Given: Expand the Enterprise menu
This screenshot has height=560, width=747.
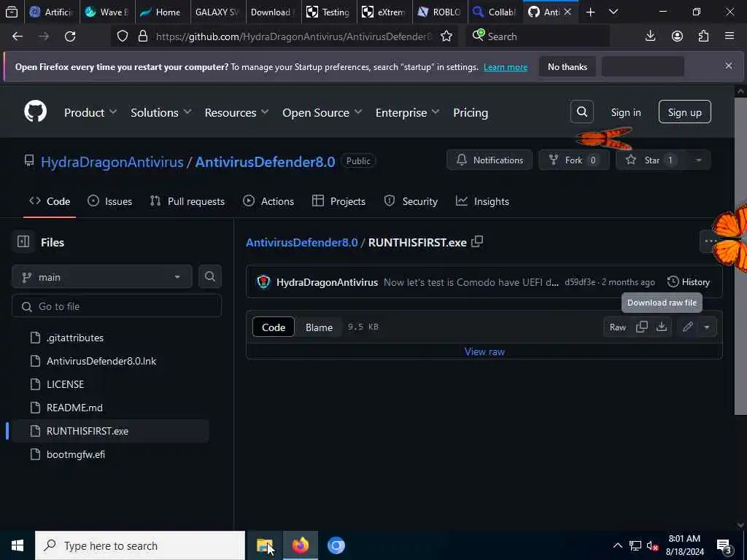Looking at the screenshot, I should (407, 112).
